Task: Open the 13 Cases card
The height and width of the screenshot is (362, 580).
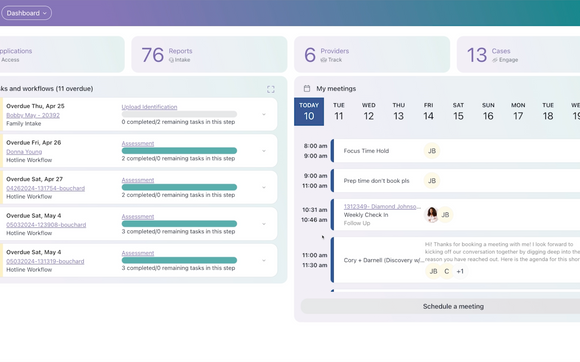Action: point(518,54)
